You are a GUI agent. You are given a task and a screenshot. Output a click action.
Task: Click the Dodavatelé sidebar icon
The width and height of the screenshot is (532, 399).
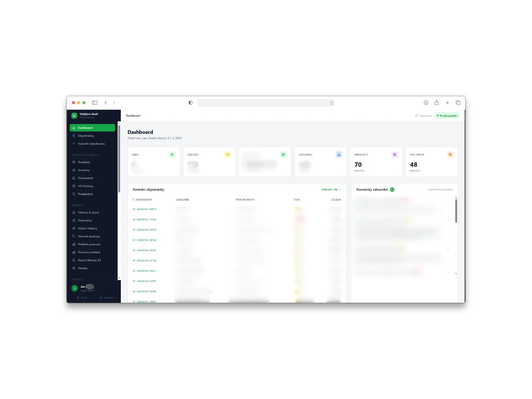(x=74, y=178)
